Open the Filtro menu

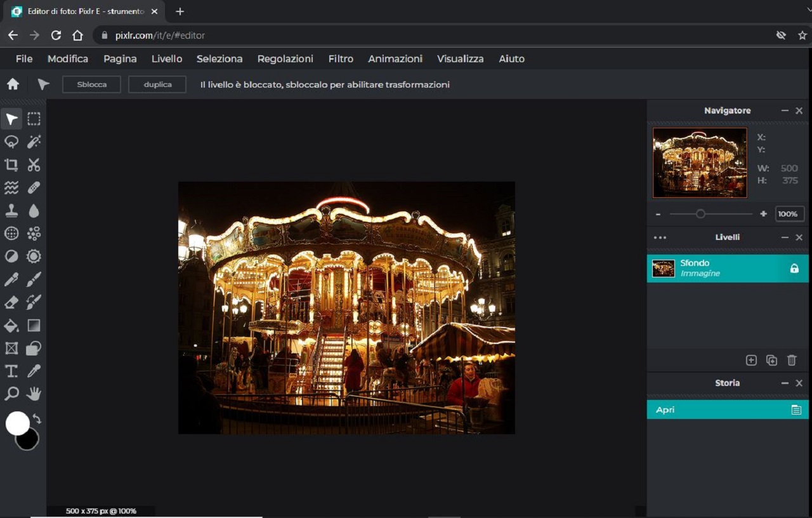click(341, 58)
